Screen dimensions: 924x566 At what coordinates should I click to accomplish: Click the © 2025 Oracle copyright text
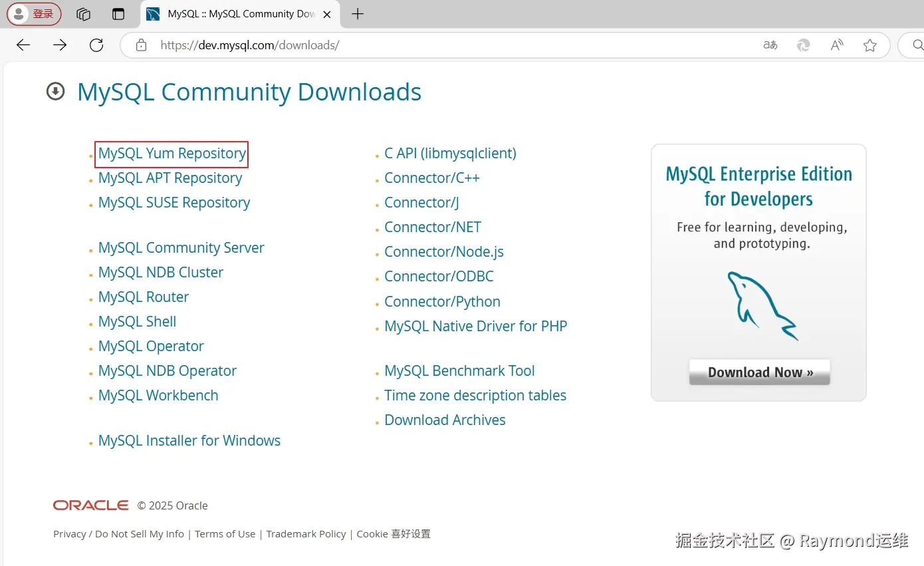coord(173,506)
